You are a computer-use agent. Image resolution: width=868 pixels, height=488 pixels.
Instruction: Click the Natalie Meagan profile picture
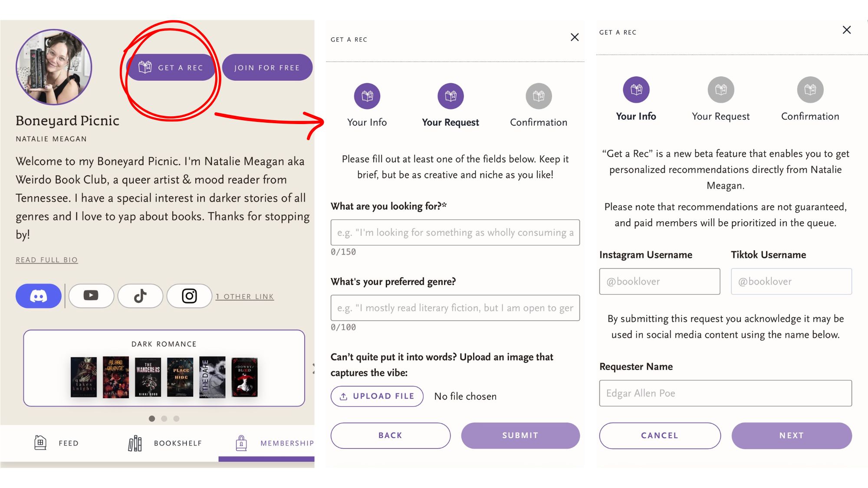[54, 67]
